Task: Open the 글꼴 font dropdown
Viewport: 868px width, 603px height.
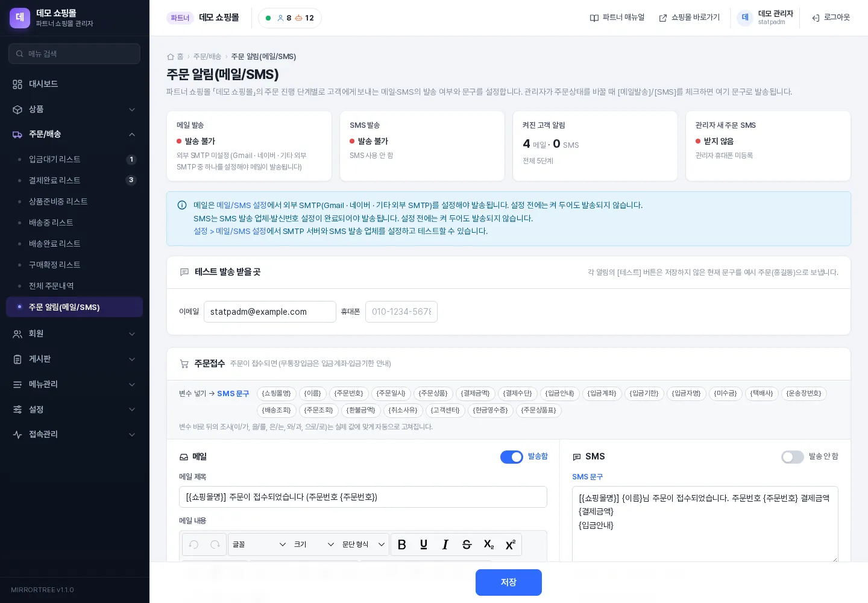Action: pos(259,545)
